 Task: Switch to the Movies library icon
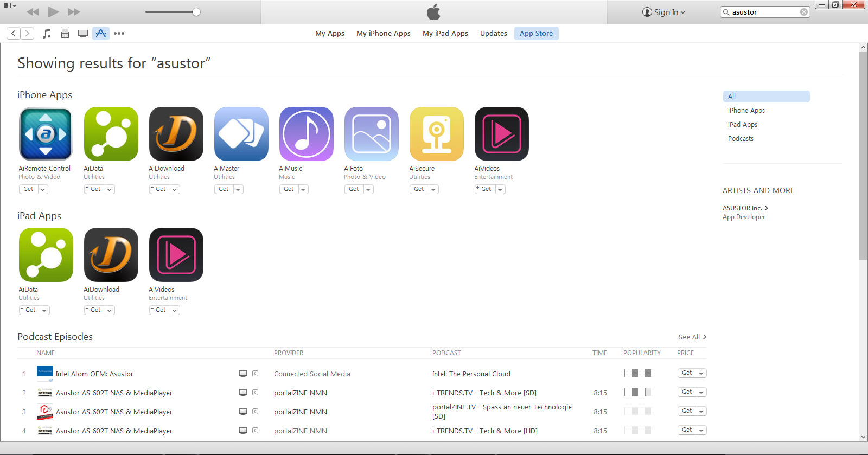point(65,34)
